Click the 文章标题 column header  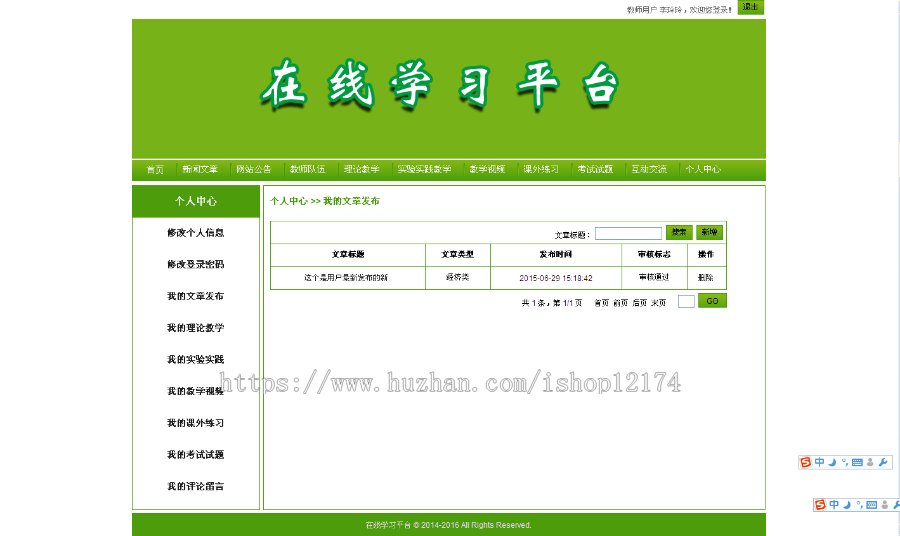click(348, 254)
